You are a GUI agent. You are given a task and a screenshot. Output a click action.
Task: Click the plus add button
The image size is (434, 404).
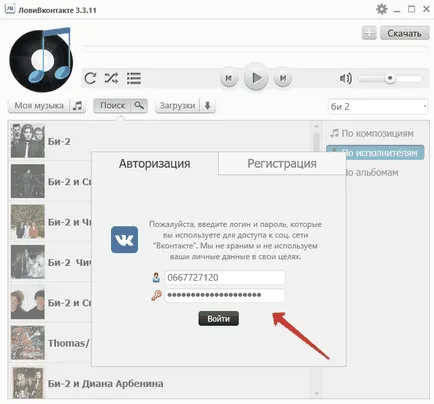click(369, 33)
